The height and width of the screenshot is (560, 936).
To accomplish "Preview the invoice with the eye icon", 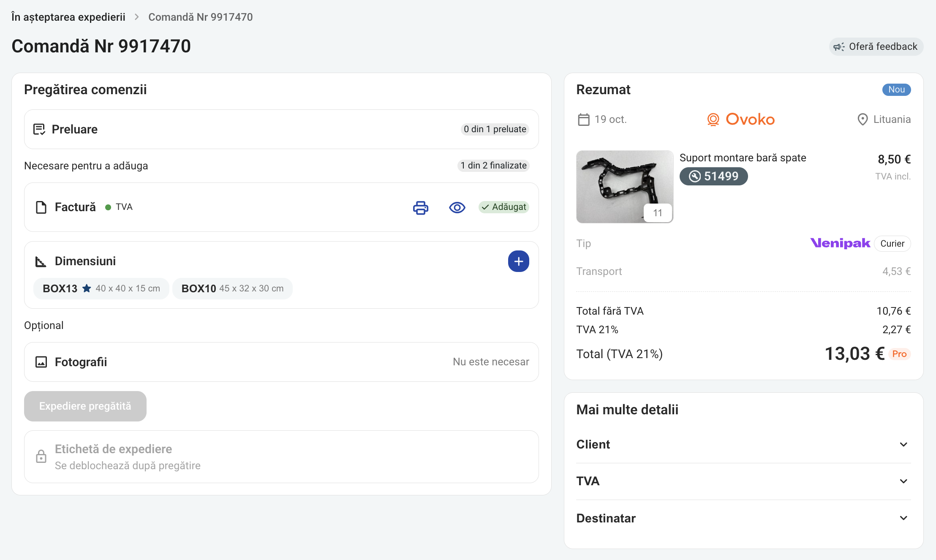I will click(457, 207).
